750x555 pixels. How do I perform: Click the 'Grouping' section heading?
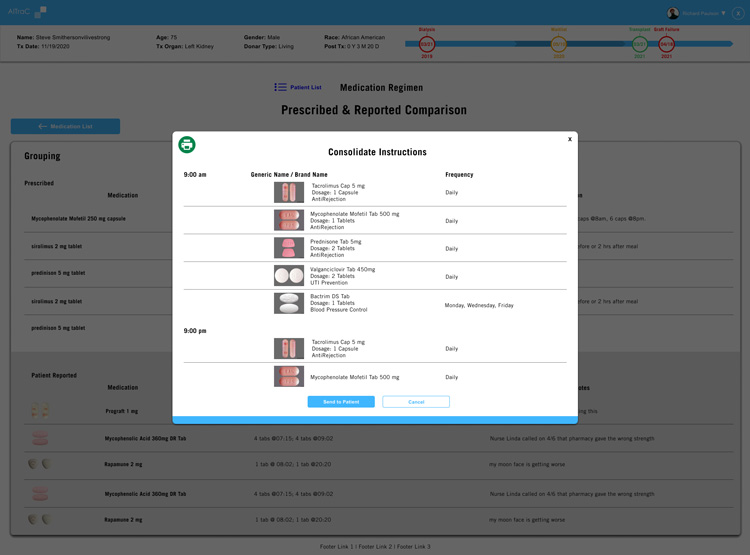tap(43, 156)
